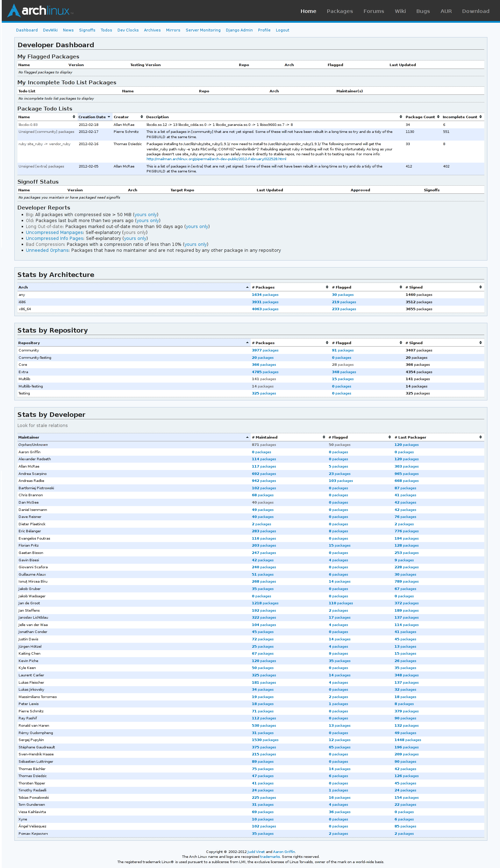
Task: Sort repository stats by # Flagged arrows
Action: tap(401, 343)
